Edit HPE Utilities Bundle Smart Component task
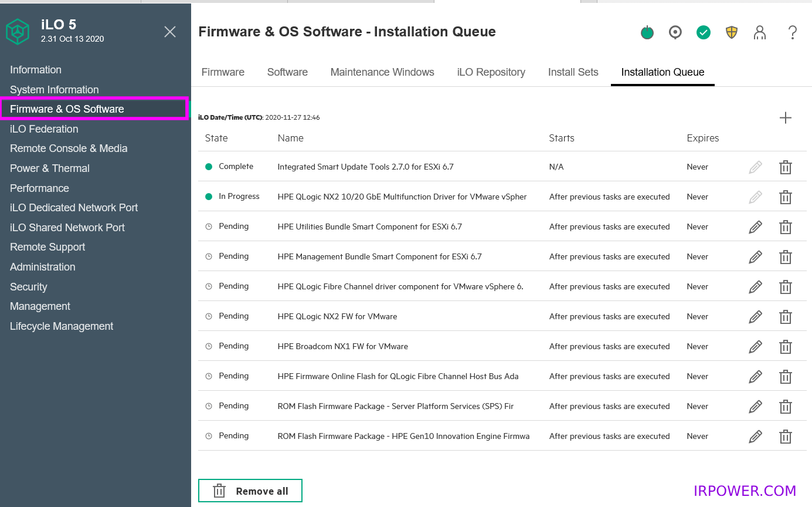 756,227
